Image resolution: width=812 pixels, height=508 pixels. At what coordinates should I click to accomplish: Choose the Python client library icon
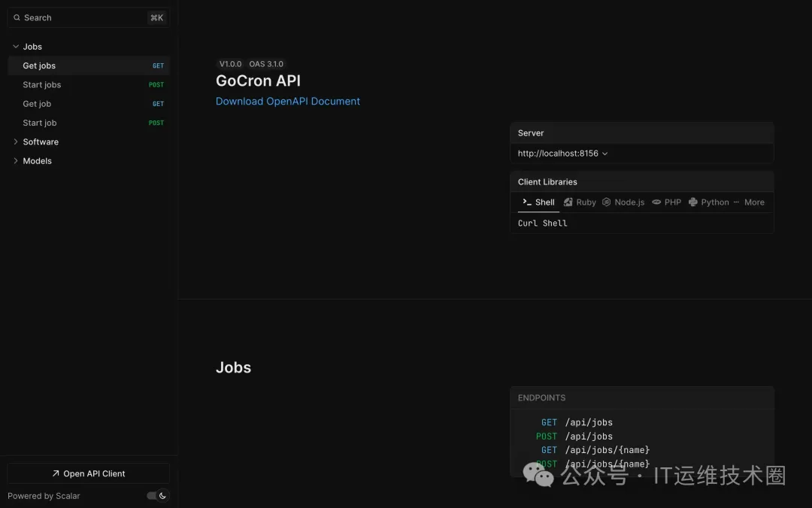click(x=692, y=202)
